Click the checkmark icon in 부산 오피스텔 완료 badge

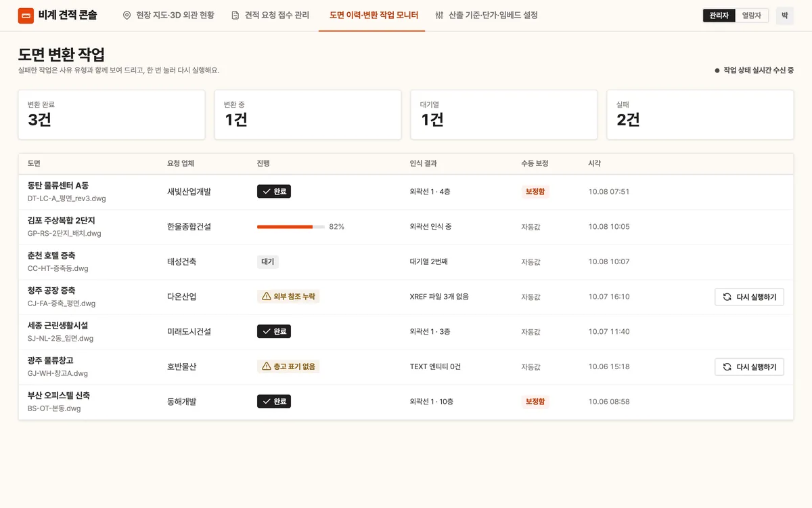click(267, 402)
